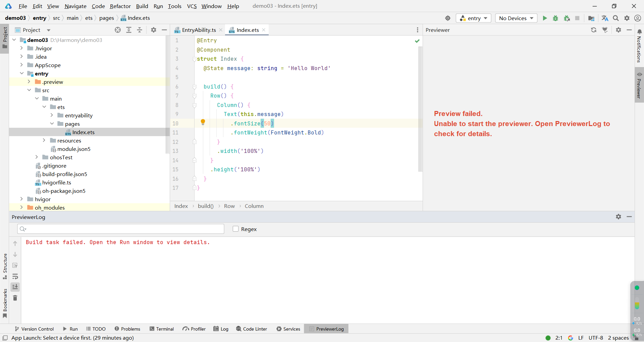
Task: Open the No Devices device selector
Action: pyautogui.click(x=516, y=18)
